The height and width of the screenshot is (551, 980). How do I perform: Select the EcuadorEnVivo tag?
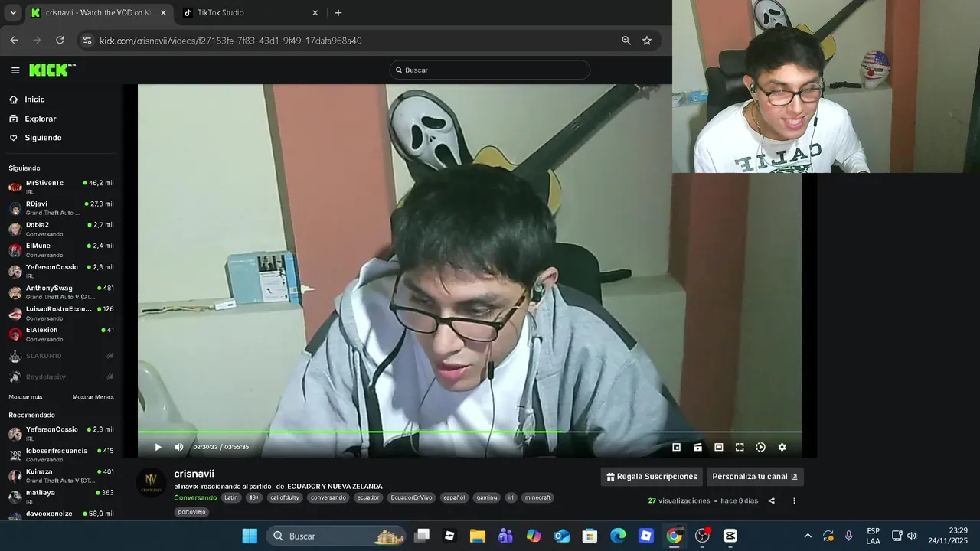click(x=412, y=497)
